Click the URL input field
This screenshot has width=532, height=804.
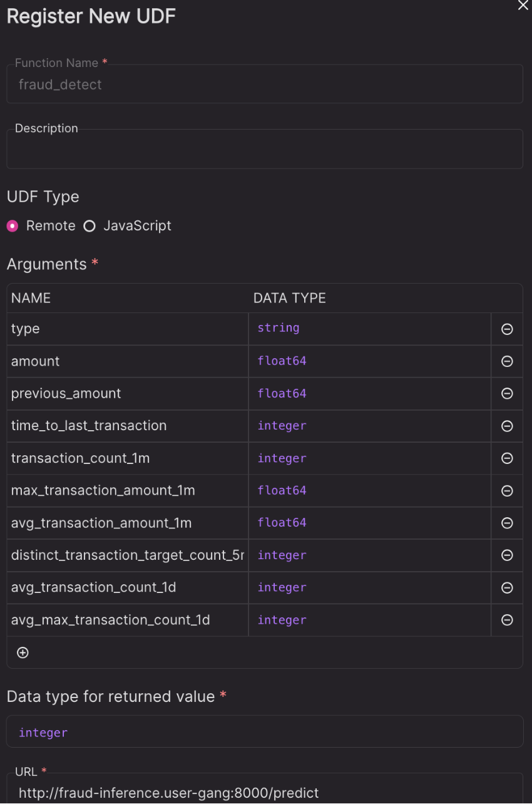tap(264, 793)
